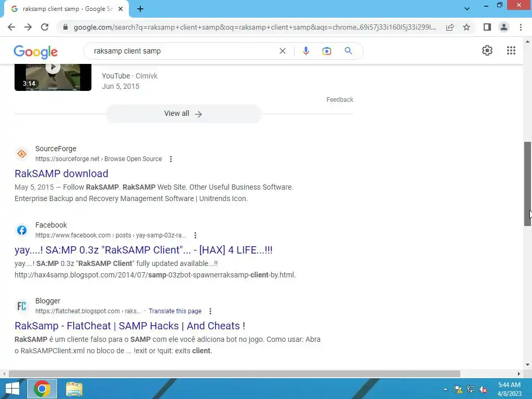532x399 pixels.
Task: Click the address bar URL
Action: pyautogui.click(x=255, y=27)
